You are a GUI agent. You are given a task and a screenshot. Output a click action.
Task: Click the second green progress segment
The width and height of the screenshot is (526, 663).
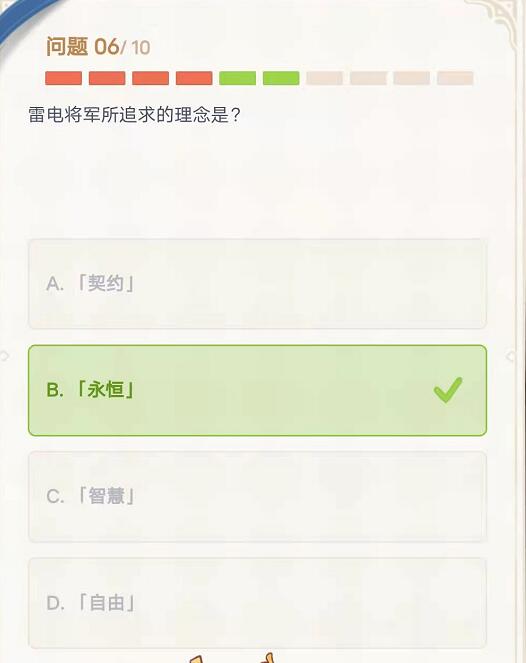281,78
